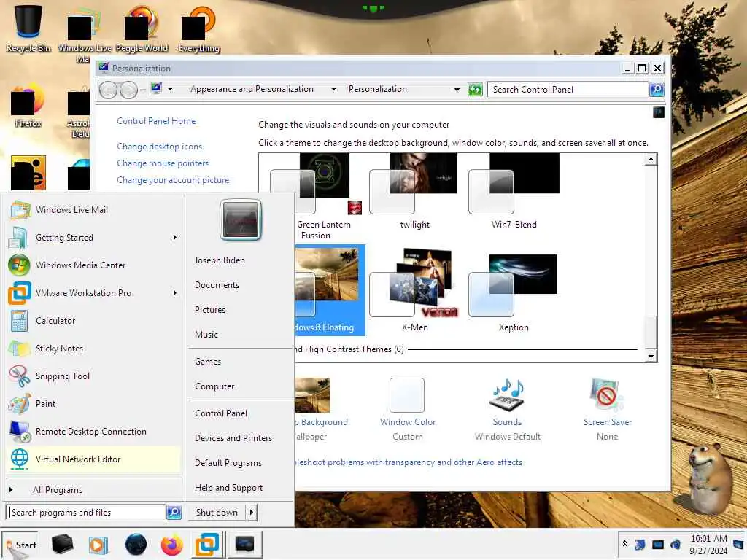The height and width of the screenshot is (560, 747).
Task: Click Change desktop icons link
Action: [x=159, y=147]
